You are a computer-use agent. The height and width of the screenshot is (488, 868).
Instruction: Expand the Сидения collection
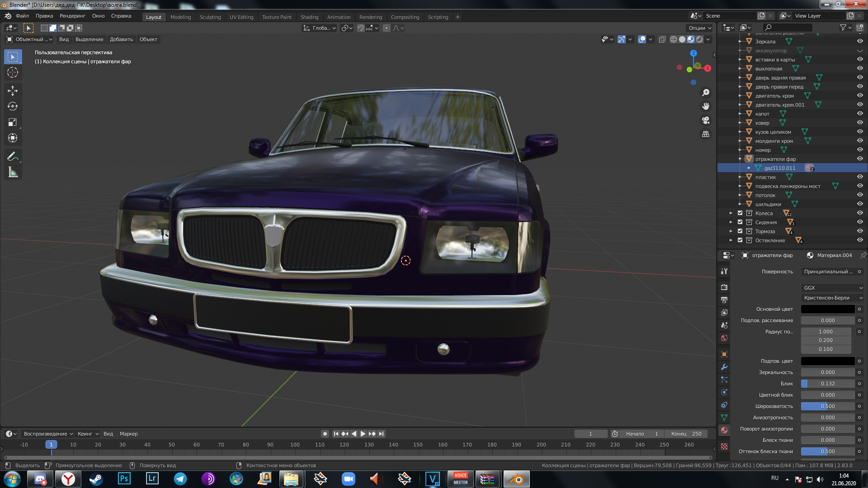tap(731, 222)
